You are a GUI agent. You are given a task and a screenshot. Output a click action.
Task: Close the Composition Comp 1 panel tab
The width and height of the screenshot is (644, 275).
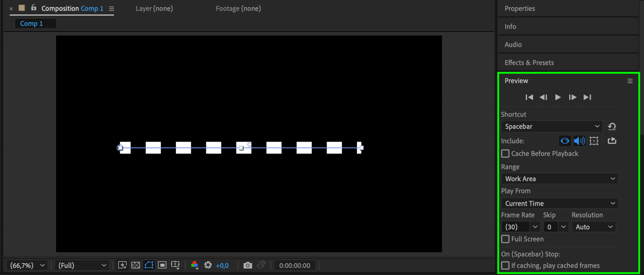pos(11,9)
